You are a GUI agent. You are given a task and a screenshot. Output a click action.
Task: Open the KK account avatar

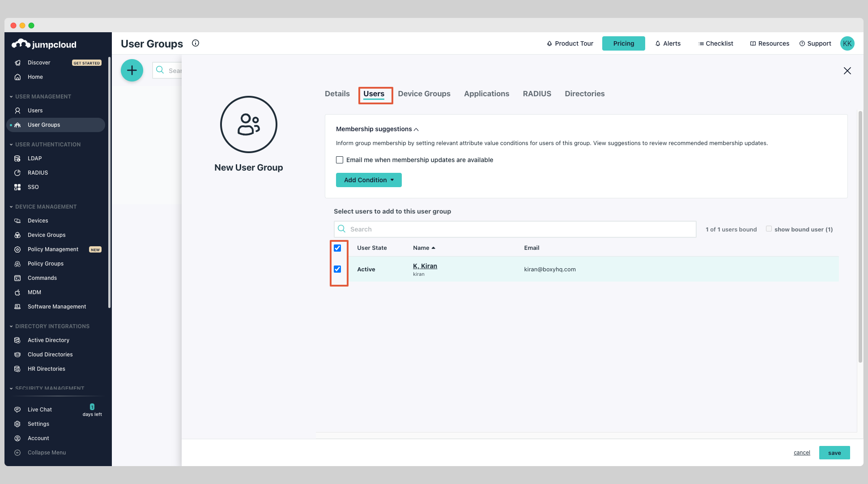tap(847, 43)
